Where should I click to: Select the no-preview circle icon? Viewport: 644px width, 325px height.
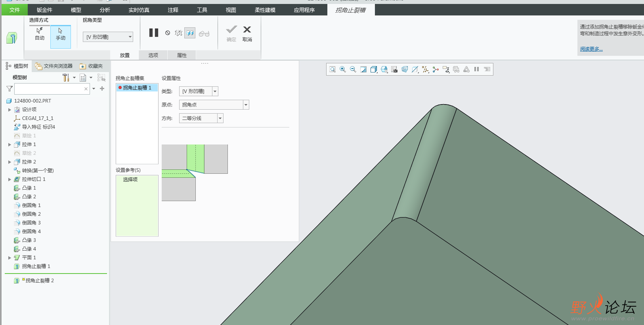coord(168,33)
